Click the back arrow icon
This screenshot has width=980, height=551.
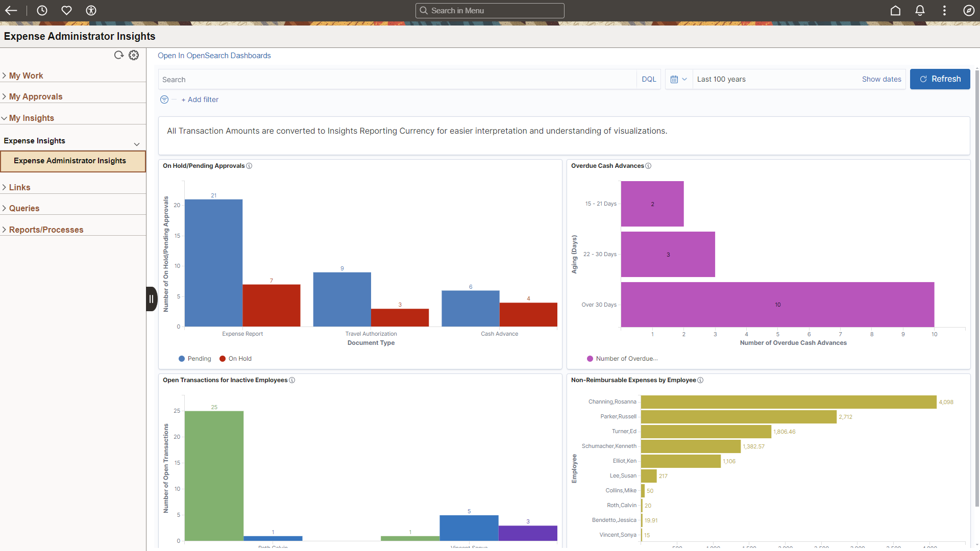pos(11,11)
